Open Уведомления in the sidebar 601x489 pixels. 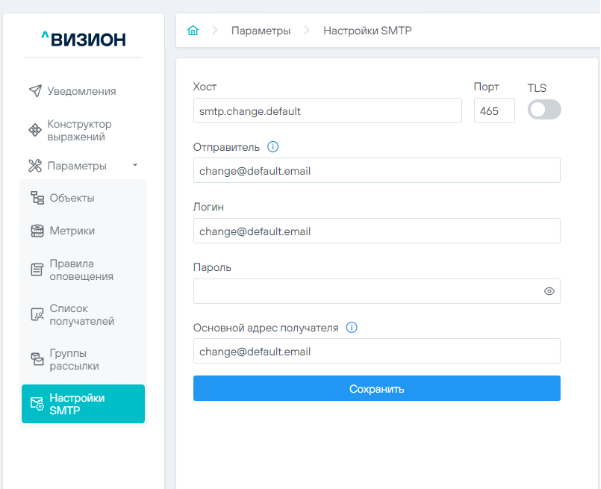tap(83, 91)
